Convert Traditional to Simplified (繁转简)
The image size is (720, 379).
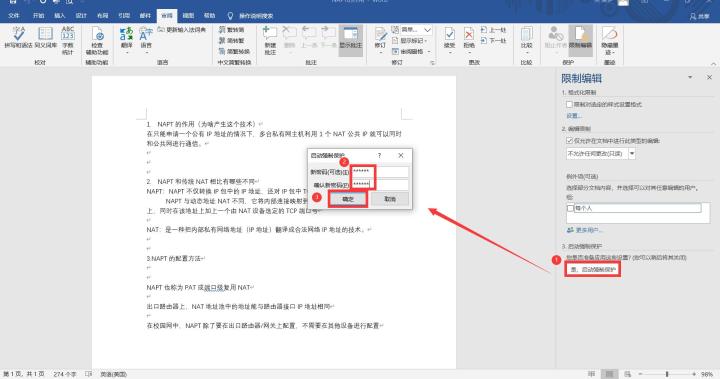point(231,30)
